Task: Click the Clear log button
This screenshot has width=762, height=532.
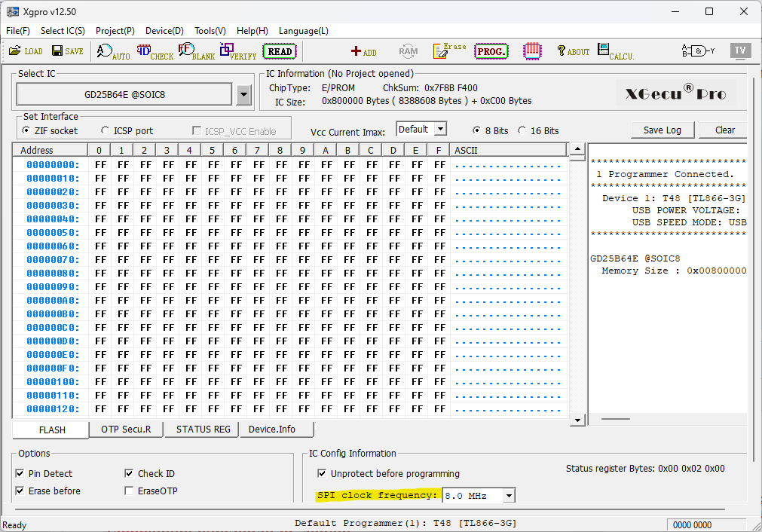Action: coord(724,130)
